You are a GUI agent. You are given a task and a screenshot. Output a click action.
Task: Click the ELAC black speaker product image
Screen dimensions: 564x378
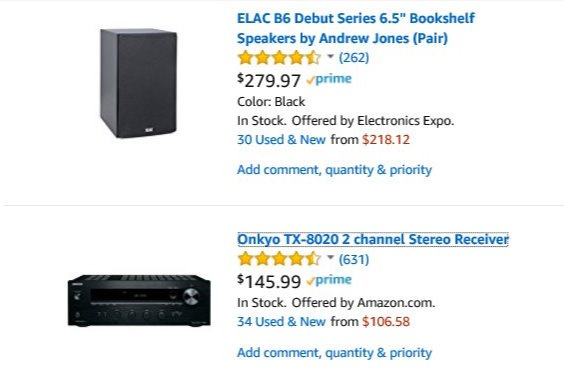click(138, 83)
